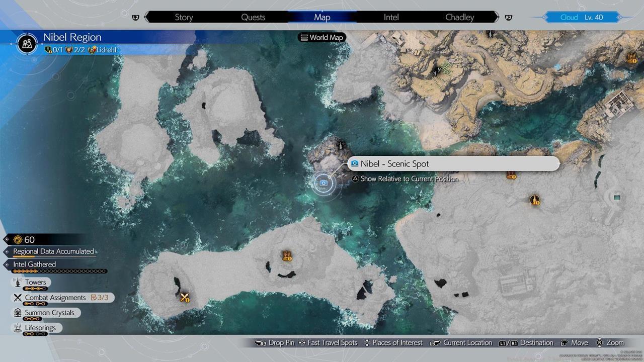Select the chocobo stop marker on the northern coast
The image size is (644, 362).
coord(436,72)
